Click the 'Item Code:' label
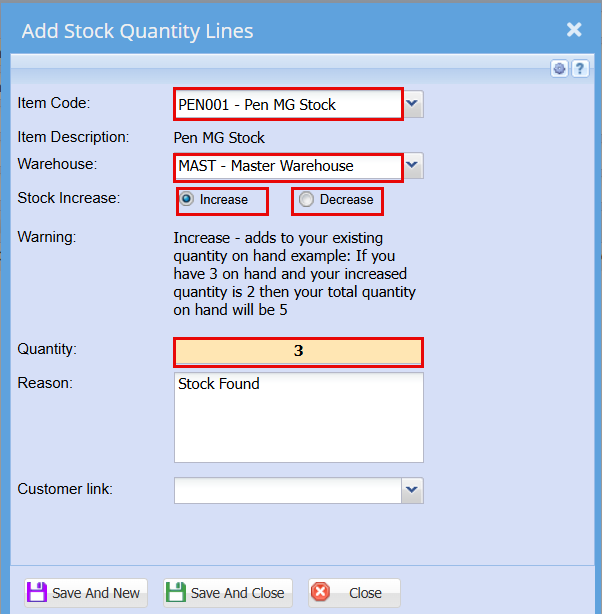The width and height of the screenshot is (602, 614). click(54, 103)
